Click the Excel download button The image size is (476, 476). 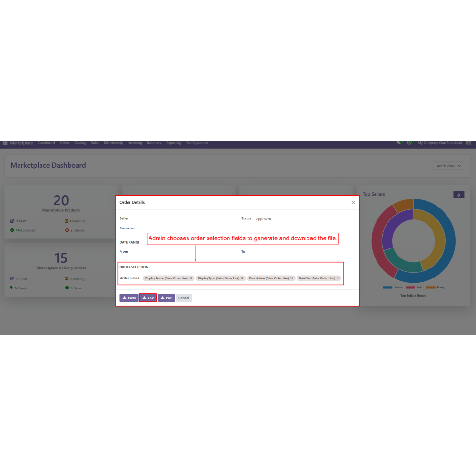[x=129, y=298]
